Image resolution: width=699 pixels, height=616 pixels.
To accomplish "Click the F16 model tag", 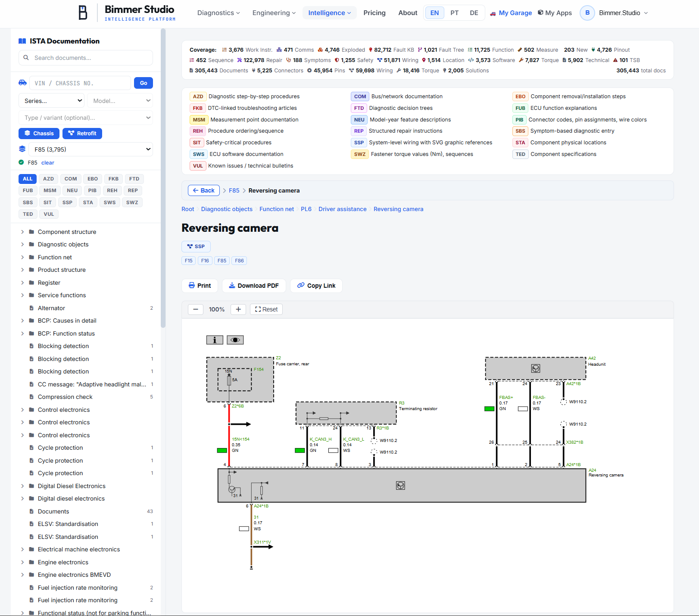I will [205, 261].
